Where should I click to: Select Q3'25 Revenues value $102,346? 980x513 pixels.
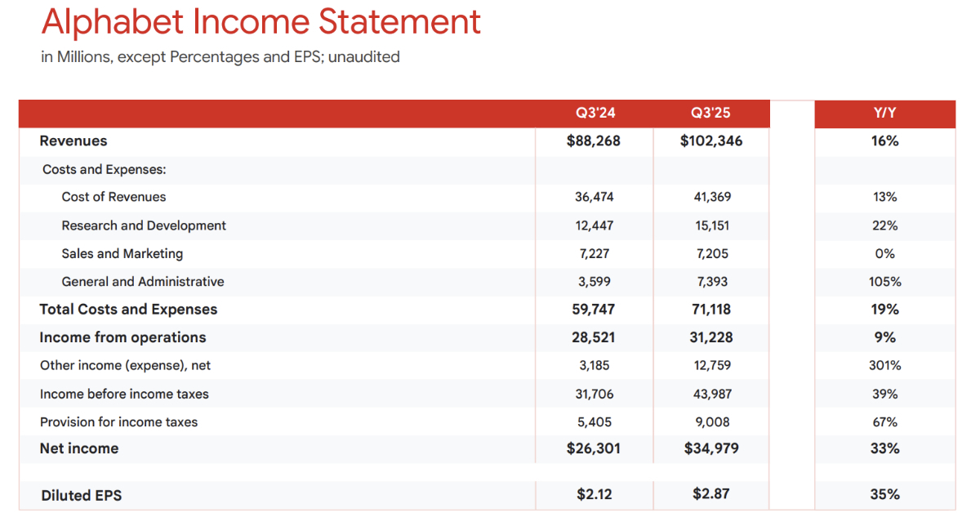[x=711, y=141]
